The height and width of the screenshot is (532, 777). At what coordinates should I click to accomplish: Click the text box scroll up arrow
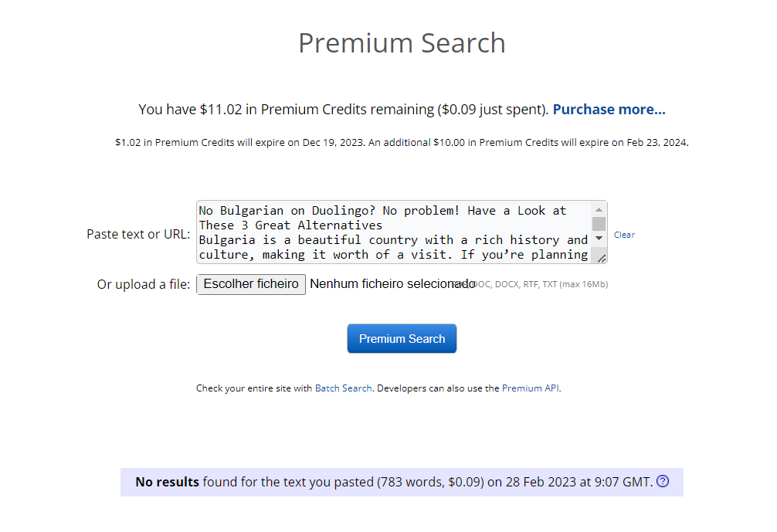(x=599, y=209)
